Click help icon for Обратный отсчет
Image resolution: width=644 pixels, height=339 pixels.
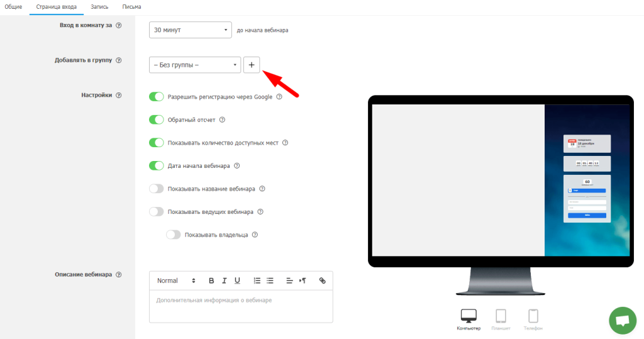point(222,120)
